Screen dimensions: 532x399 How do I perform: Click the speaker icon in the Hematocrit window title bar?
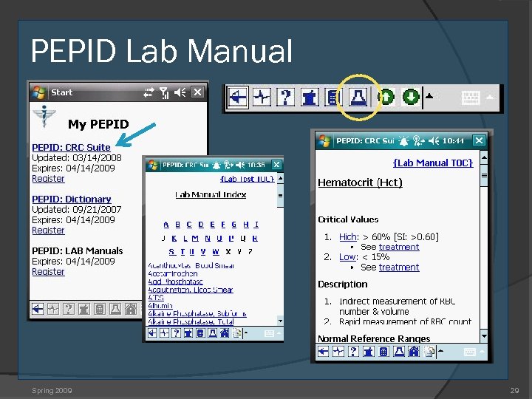[434, 140]
